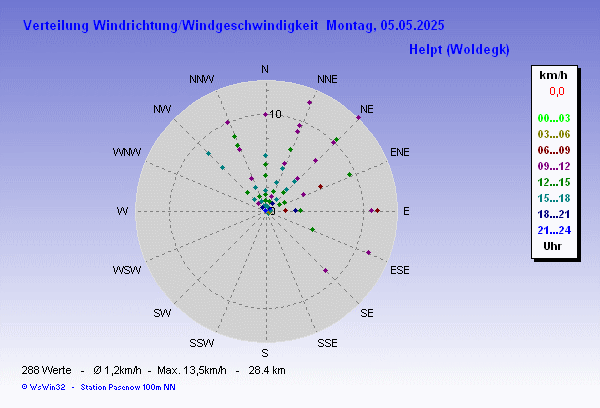Screen dimensions: 600x408
Task: Click the 'SW' compass label
Action: (x=162, y=313)
